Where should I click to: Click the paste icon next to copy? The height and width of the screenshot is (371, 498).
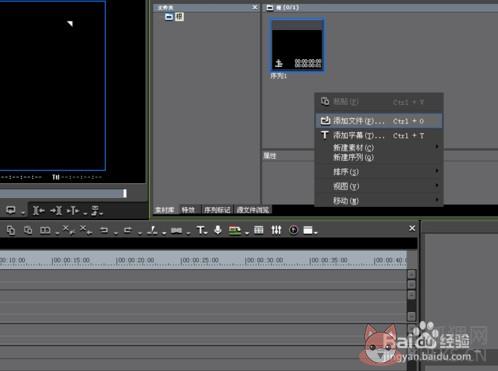pyautogui.click(x=28, y=230)
